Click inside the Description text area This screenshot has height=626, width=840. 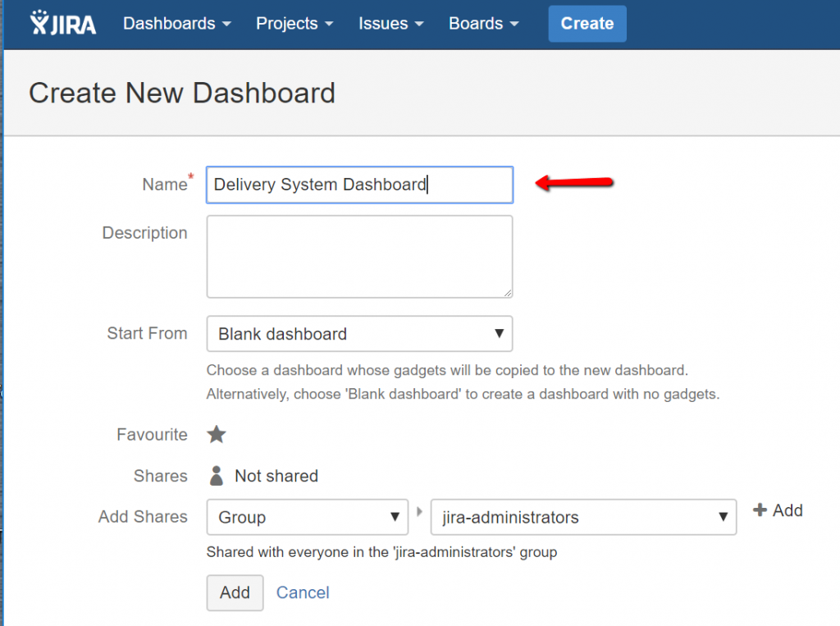click(x=359, y=256)
